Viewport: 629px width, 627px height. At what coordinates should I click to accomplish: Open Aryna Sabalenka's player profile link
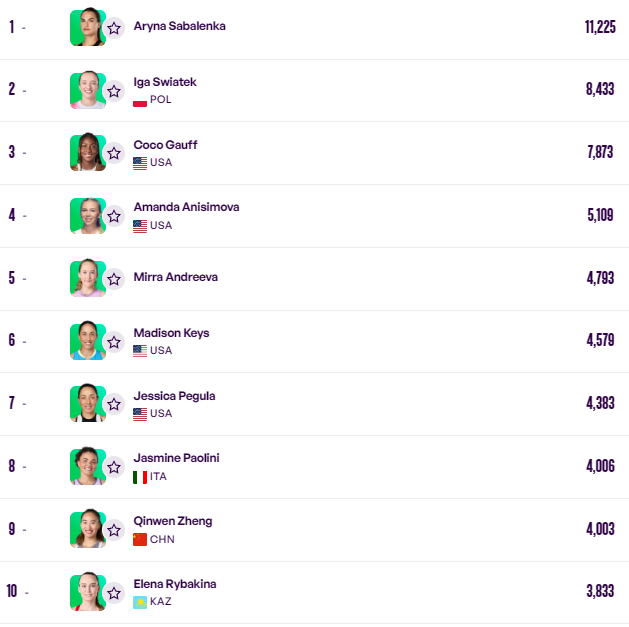tap(179, 26)
